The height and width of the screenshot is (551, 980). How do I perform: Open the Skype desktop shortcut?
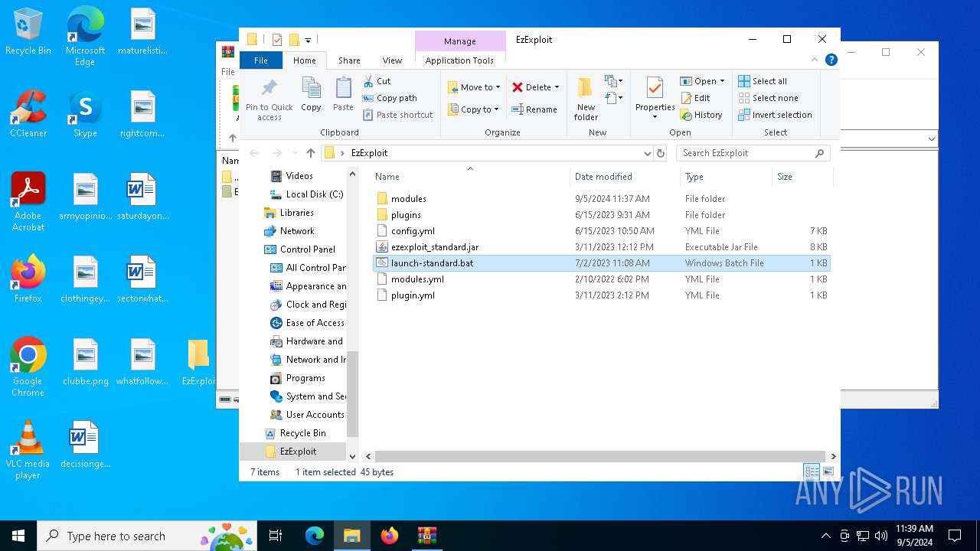click(85, 115)
